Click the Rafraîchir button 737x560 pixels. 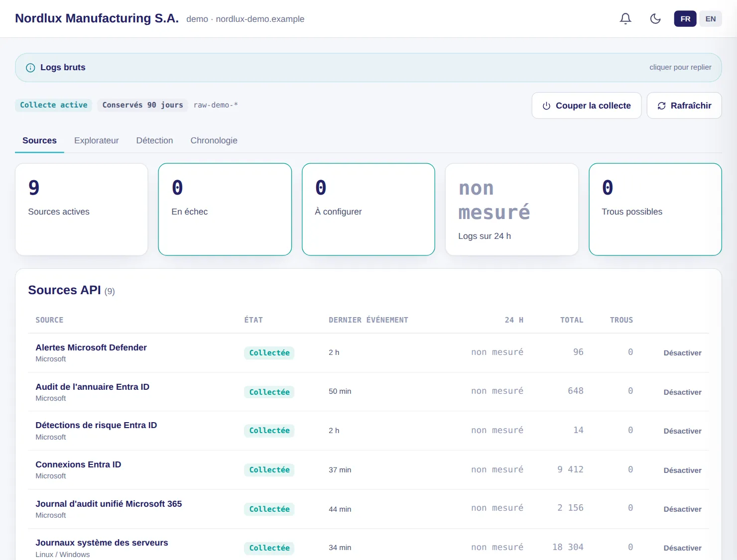(684, 106)
